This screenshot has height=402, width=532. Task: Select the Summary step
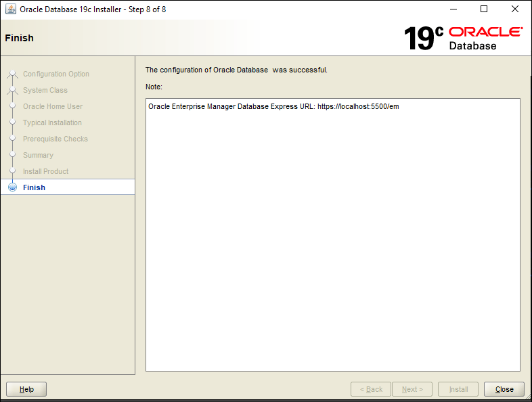tap(38, 155)
